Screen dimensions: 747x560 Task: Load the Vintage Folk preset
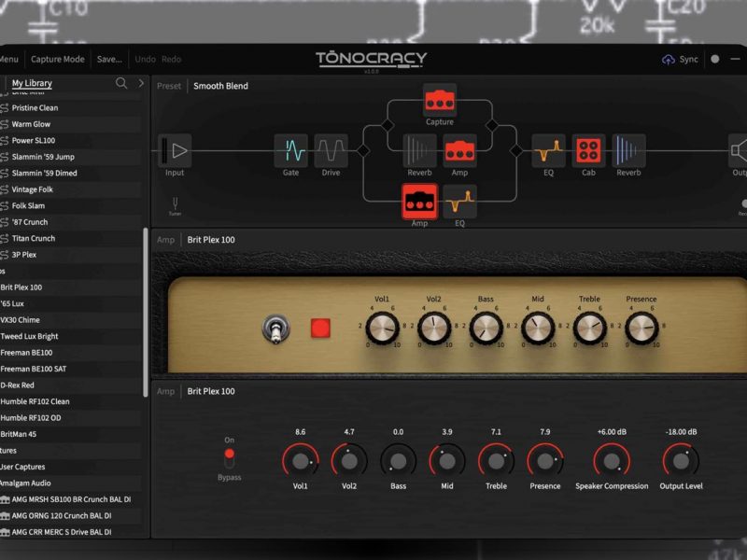click(x=71, y=189)
